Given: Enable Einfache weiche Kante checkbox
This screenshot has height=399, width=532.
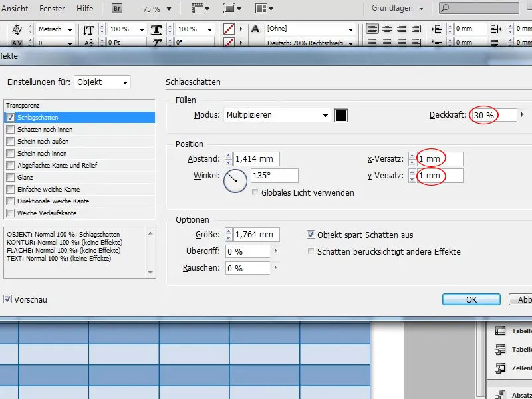Looking at the screenshot, I should (10, 189).
